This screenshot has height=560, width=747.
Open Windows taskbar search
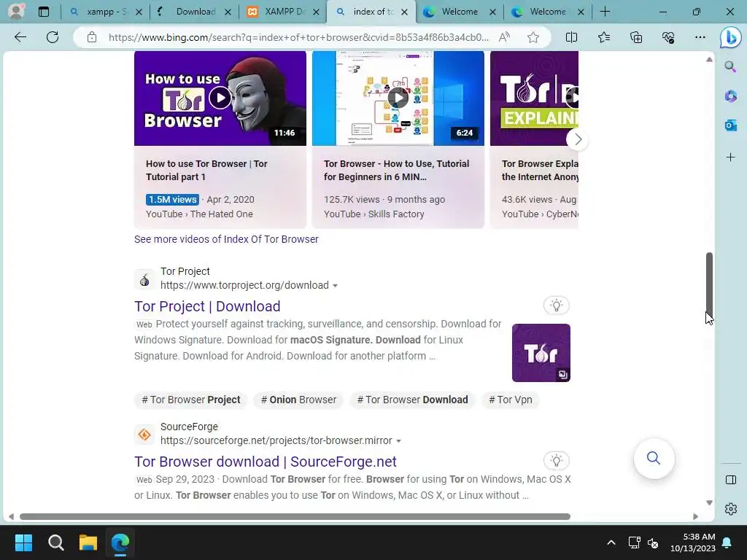(x=55, y=542)
